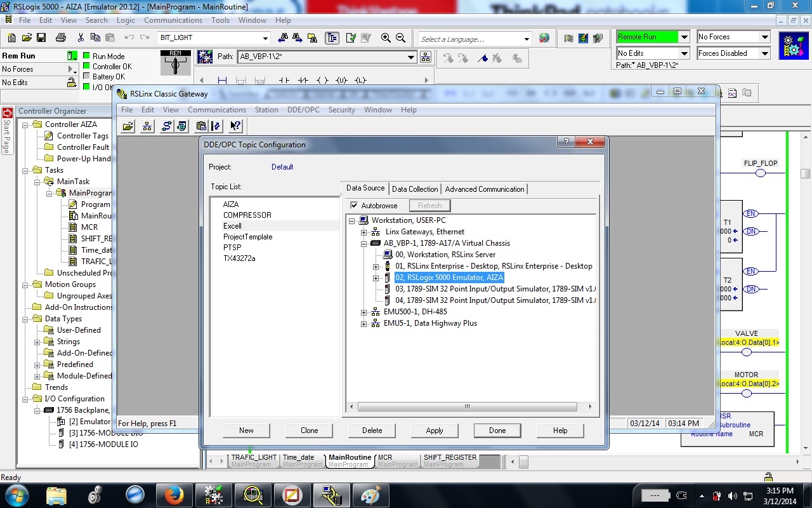Viewport: 812px width, 508px height.
Task: Open Windows Start button
Action: click(x=16, y=495)
